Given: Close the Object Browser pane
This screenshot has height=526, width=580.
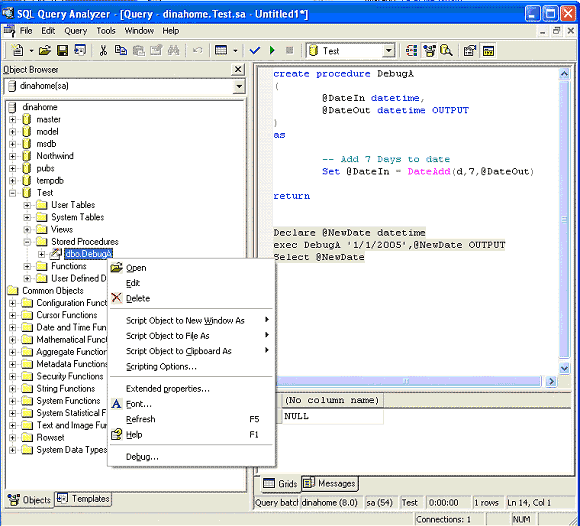Looking at the screenshot, I should click(x=238, y=69).
